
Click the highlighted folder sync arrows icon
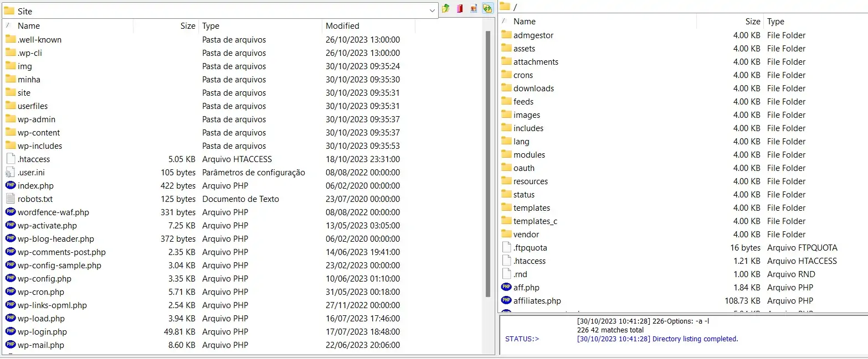click(x=487, y=8)
